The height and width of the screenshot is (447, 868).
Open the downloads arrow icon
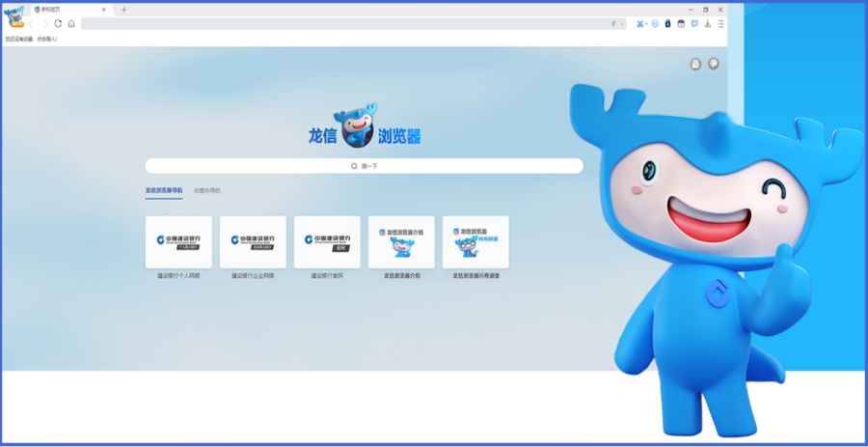tap(708, 24)
